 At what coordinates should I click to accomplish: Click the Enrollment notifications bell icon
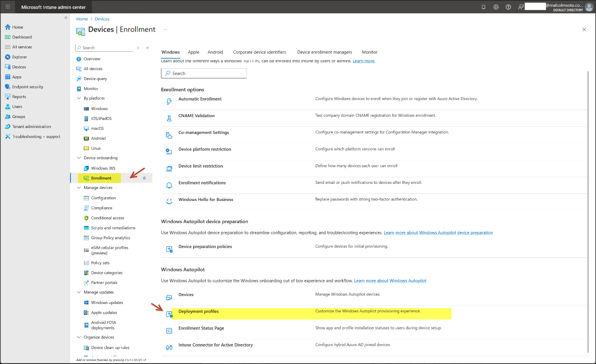(x=169, y=185)
